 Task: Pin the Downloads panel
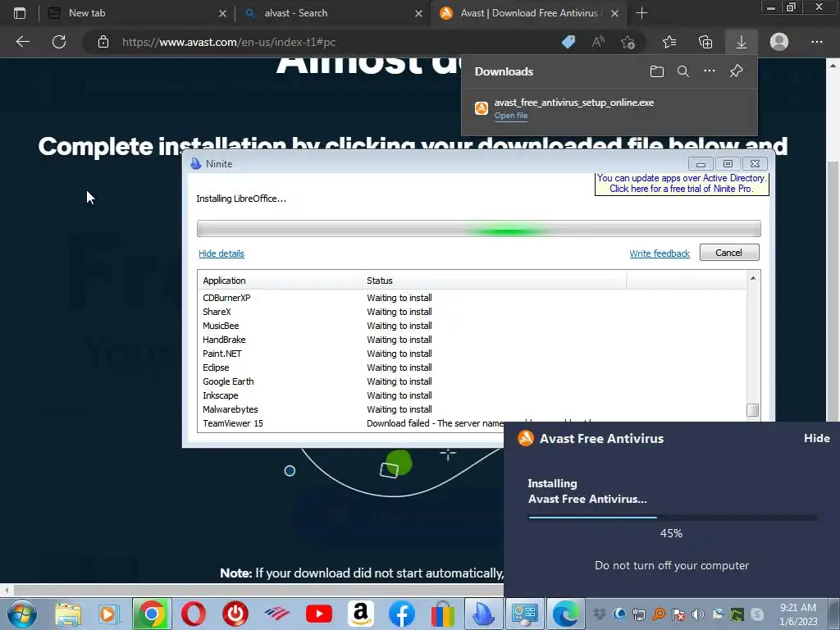tap(736, 71)
